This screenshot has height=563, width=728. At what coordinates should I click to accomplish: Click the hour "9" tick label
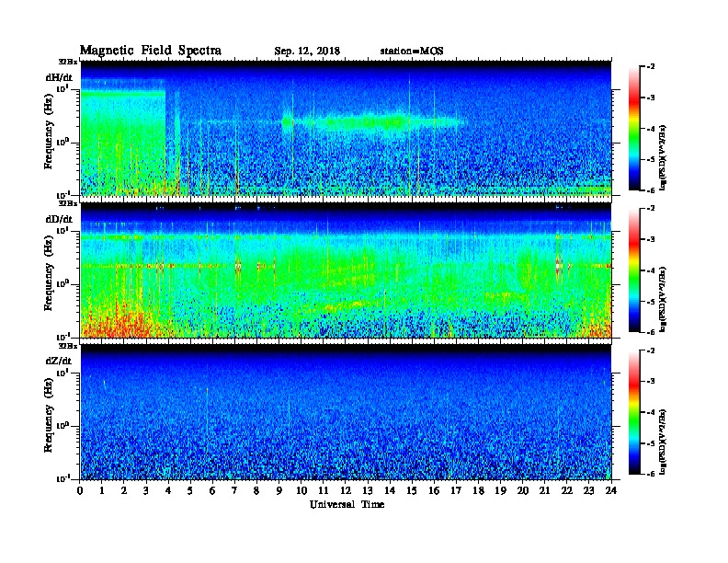279,490
